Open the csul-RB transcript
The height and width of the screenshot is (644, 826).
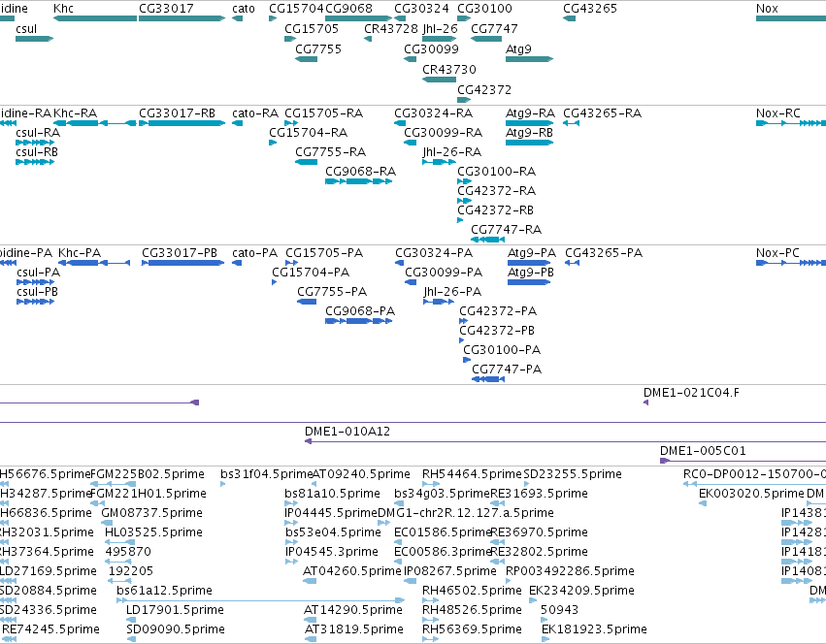coord(35,162)
